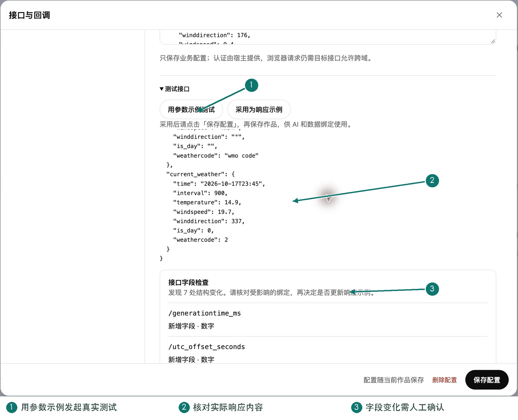Click the "interval": 900 line

tap(200, 193)
